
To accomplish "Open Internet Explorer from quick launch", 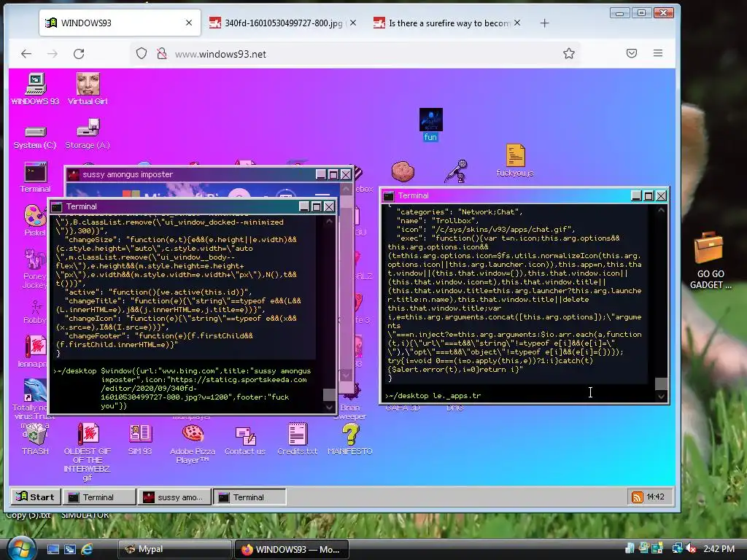I will tap(87, 549).
